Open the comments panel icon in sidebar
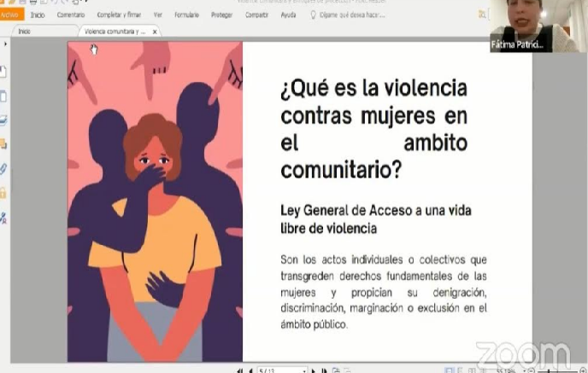Screen dimensions: 588x373 click(3, 143)
